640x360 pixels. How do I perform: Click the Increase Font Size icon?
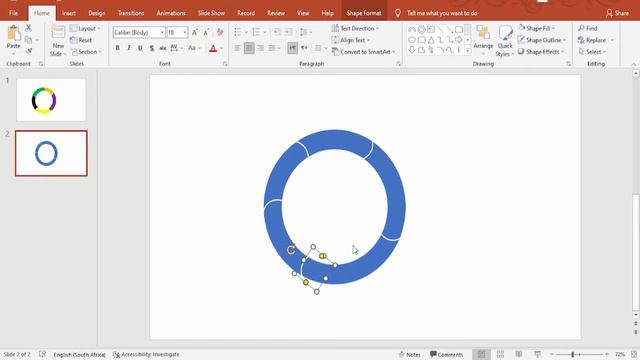pos(195,32)
